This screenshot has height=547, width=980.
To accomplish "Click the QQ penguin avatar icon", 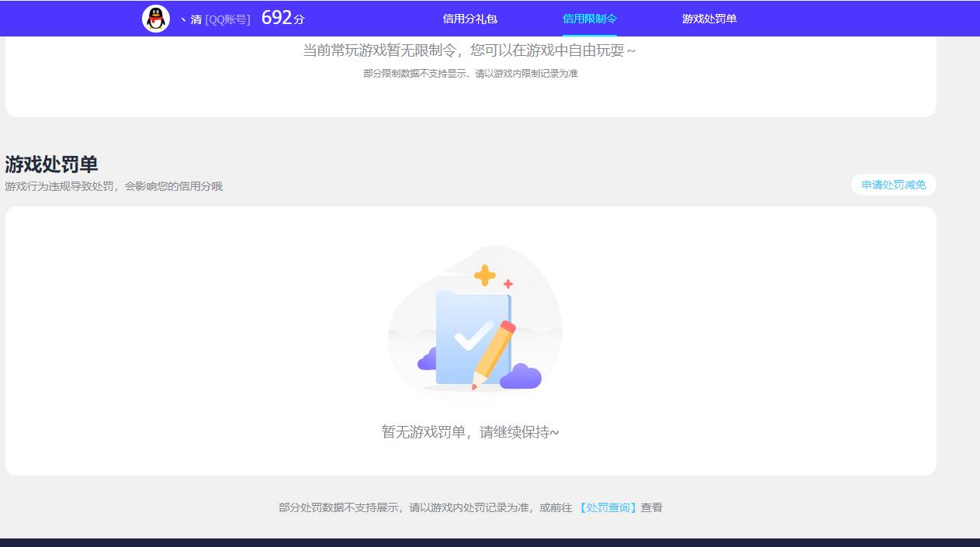I will 156,18.
